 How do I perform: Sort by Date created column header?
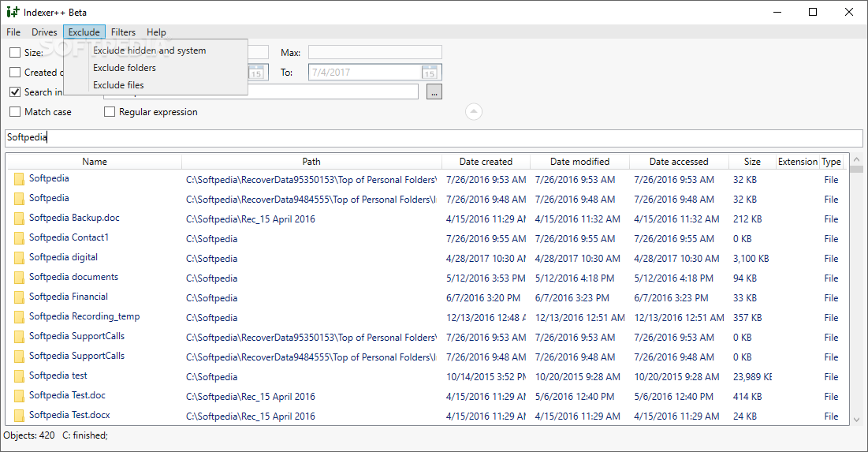click(x=486, y=162)
